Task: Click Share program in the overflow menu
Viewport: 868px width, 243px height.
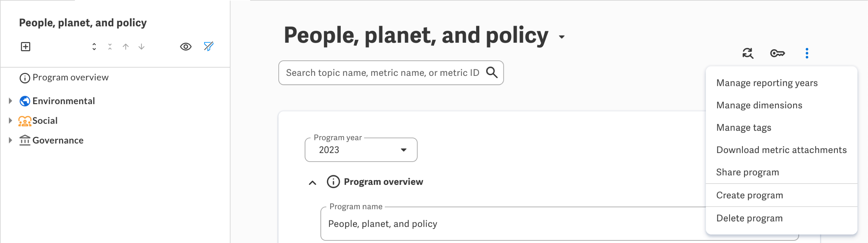Action: pyautogui.click(x=747, y=172)
